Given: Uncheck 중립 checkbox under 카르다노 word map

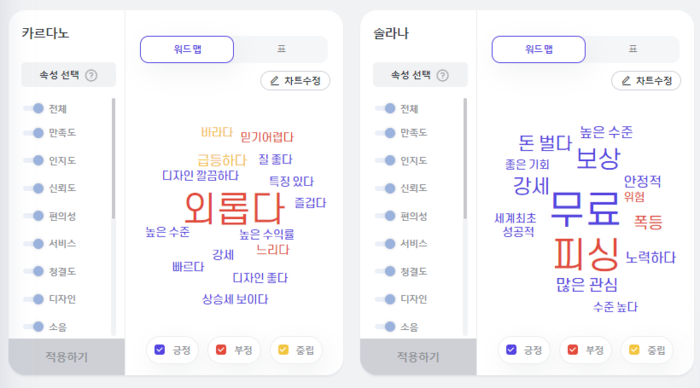Looking at the screenshot, I should (283, 350).
